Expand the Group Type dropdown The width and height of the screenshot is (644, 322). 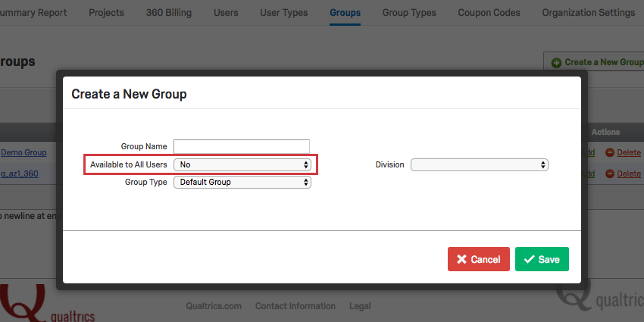point(242,182)
